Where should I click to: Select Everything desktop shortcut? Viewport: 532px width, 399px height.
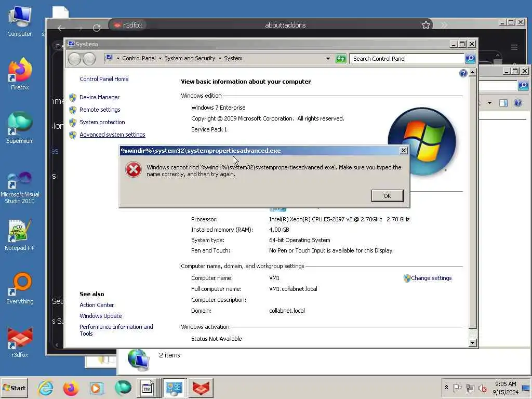20,288
